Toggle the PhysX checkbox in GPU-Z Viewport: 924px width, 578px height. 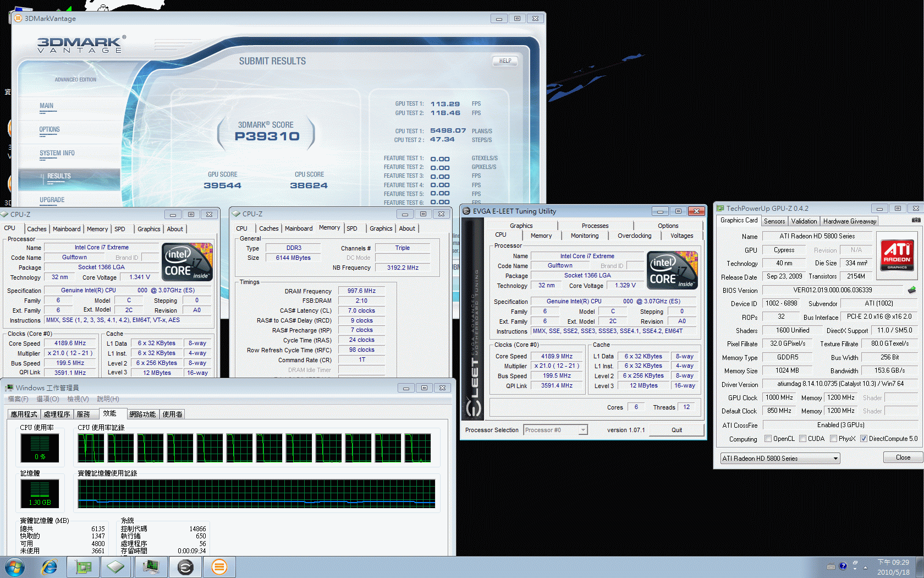[x=833, y=439]
